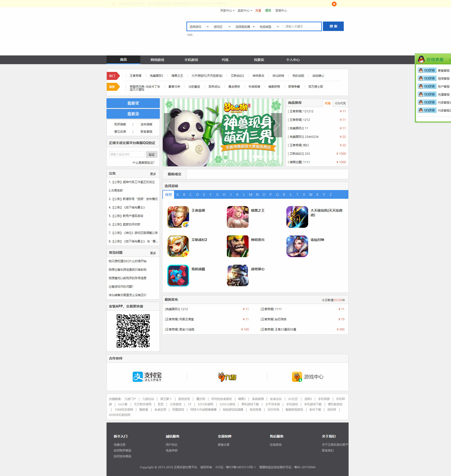Screen dimensions: 451x476
Task: Close the top yellow notification bar
Action: pyautogui.click(x=334, y=4)
